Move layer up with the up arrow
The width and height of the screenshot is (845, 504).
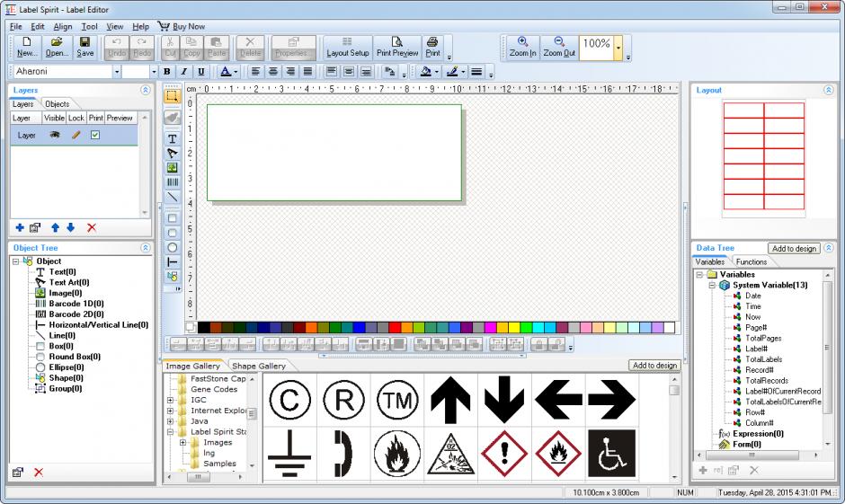pyautogui.click(x=55, y=228)
